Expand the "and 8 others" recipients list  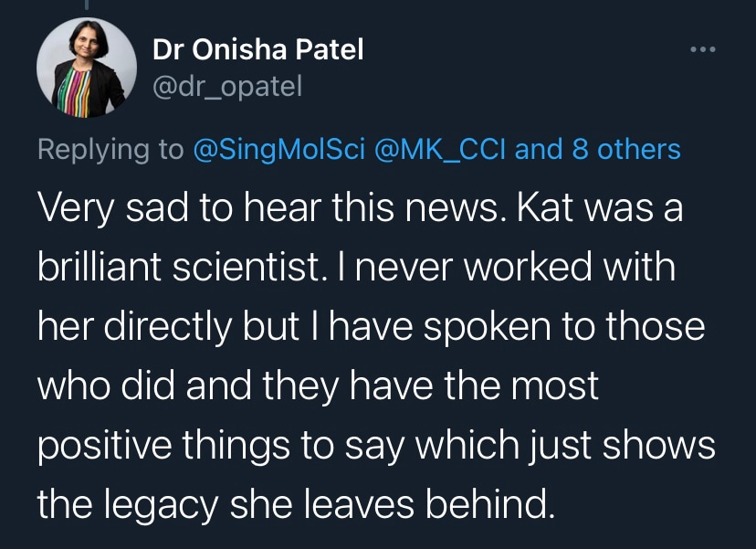coord(598,149)
